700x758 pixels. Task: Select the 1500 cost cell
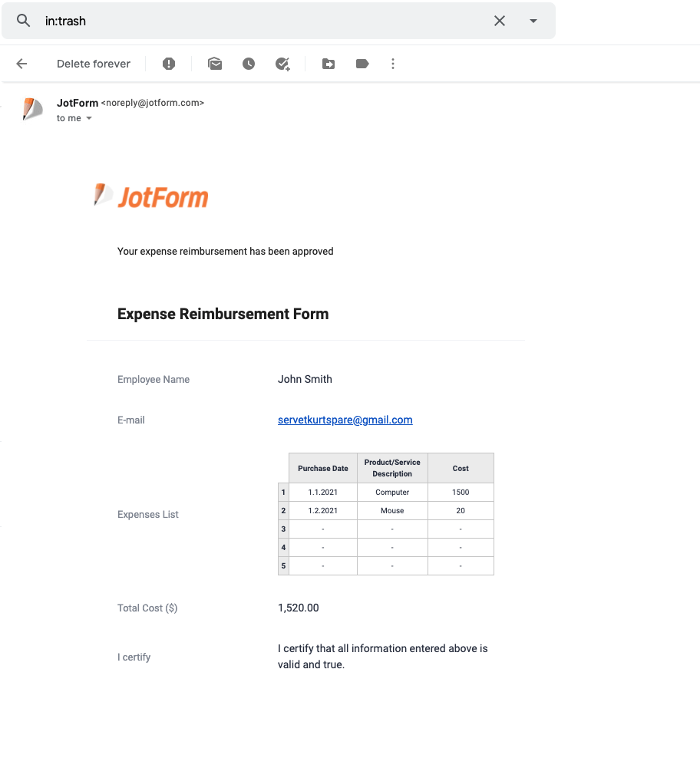[x=461, y=492]
